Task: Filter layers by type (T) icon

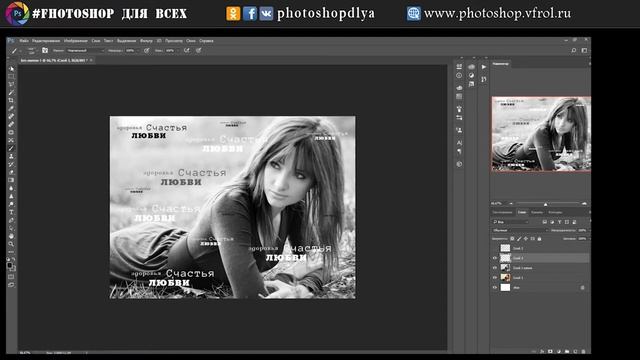Action: [560, 222]
